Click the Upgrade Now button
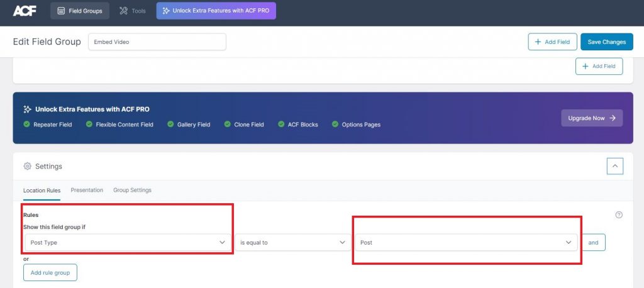This screenshot has width=644, height=288. pos(591,118)
